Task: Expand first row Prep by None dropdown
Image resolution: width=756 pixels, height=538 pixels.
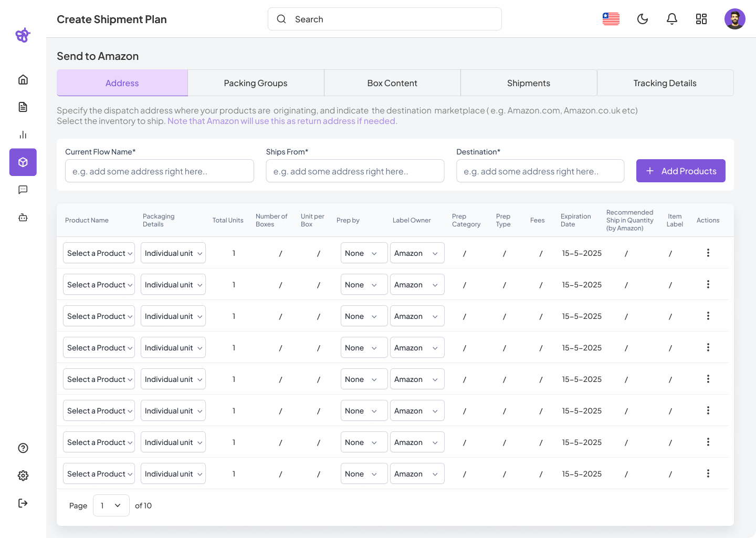Action: tap(364, 253)
